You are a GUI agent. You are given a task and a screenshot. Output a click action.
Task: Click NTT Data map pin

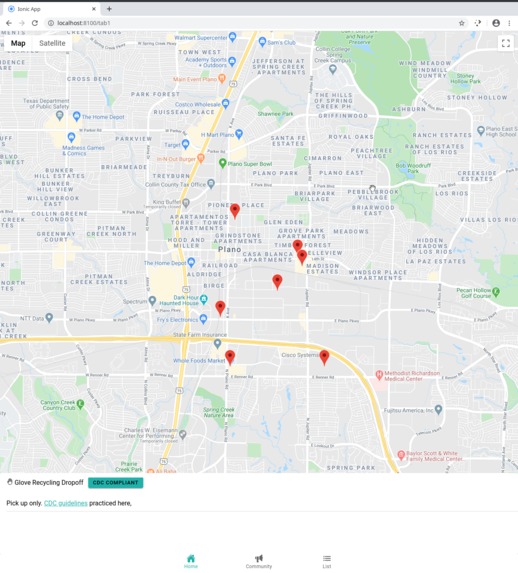(49, 318)
